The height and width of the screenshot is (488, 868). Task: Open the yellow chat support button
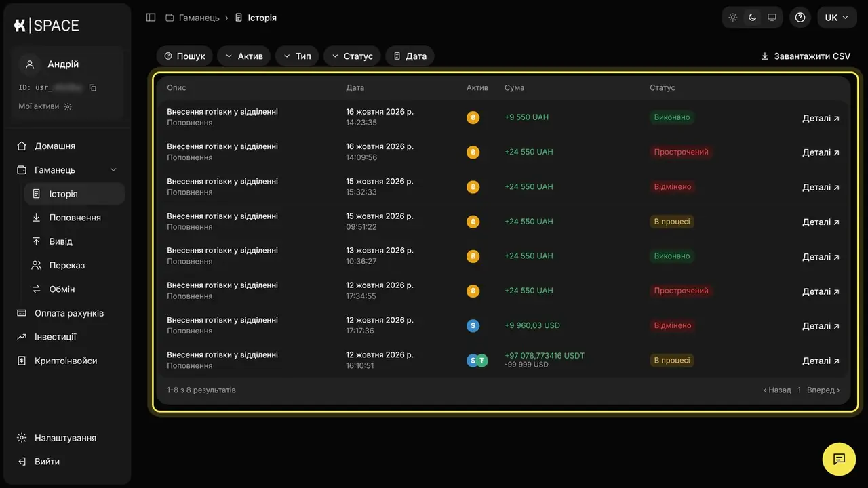[839, 459]
